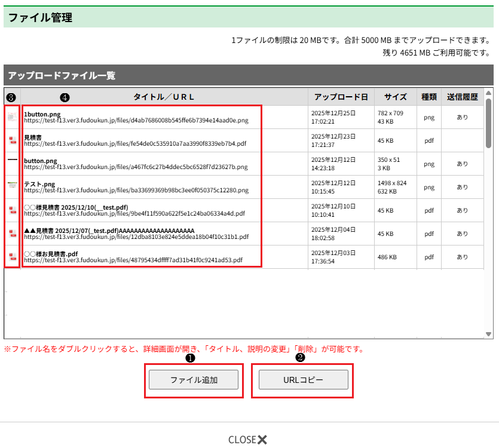Viewport: 499px width, 448px height.
Task: Click the thumbnail icon for テスト.png
Action: click(12, 186)
